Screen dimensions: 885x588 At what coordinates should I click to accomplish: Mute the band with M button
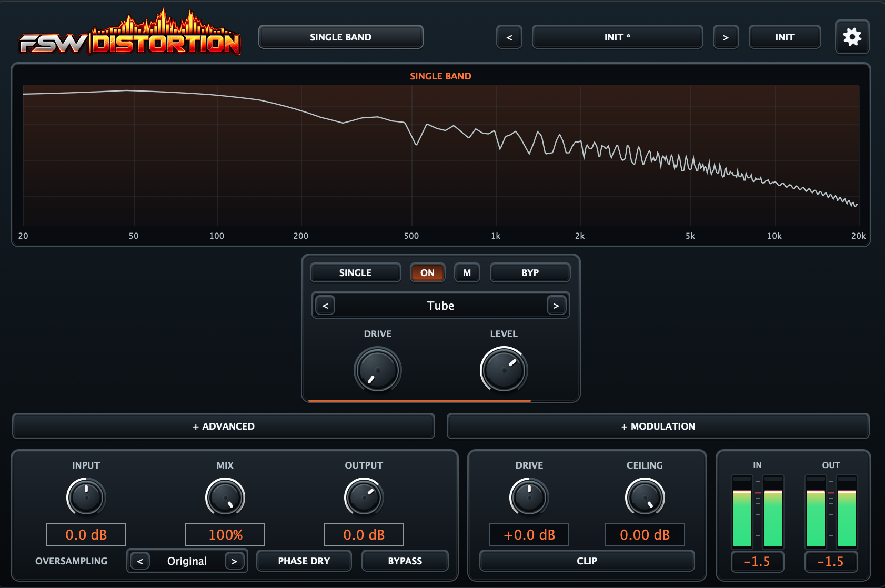pos(467,273)
